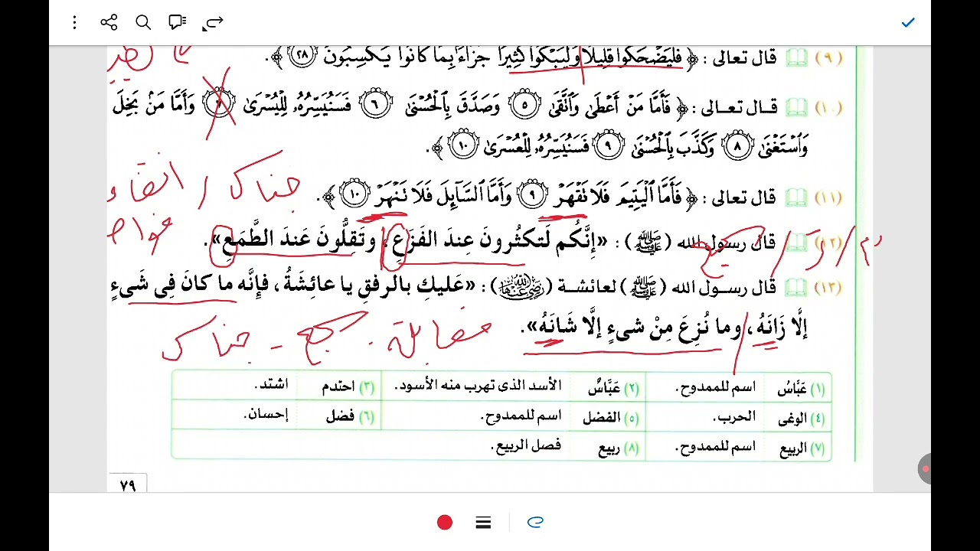
Task: Click عَبّاسٌ in table cell (٢)
Action: 603,388
